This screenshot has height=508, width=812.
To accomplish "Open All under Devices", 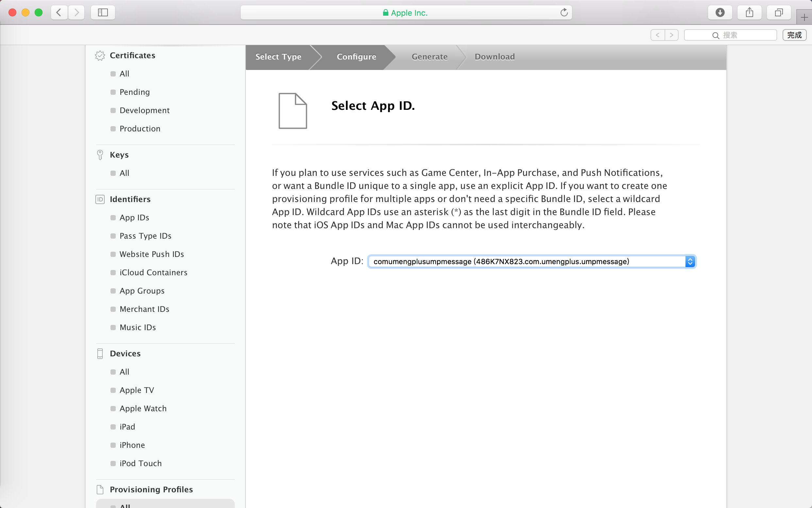I will coord(124,372).
